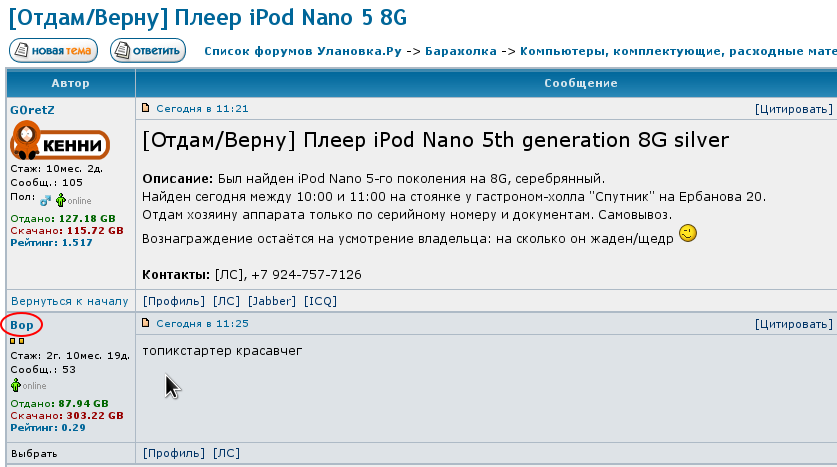Click the 'Описание:' label in the first post
837x467 pixels.
[177, 179]
